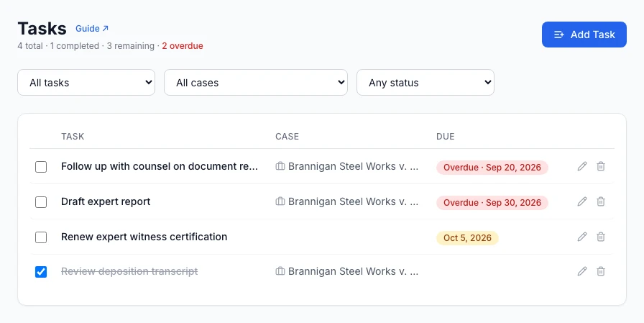Screen dimensions: 644x323
Task: Delete the Review deposition transcript task
Action: (x=601, y=272)
